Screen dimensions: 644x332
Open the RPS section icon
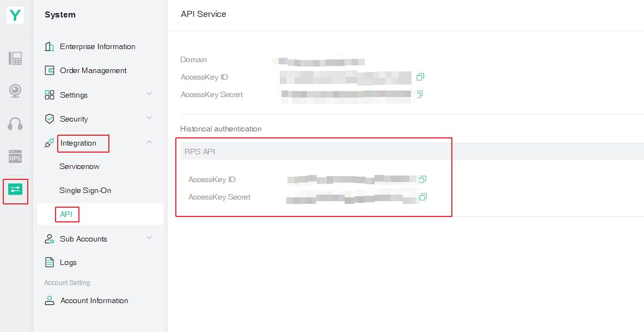point(15,157)
